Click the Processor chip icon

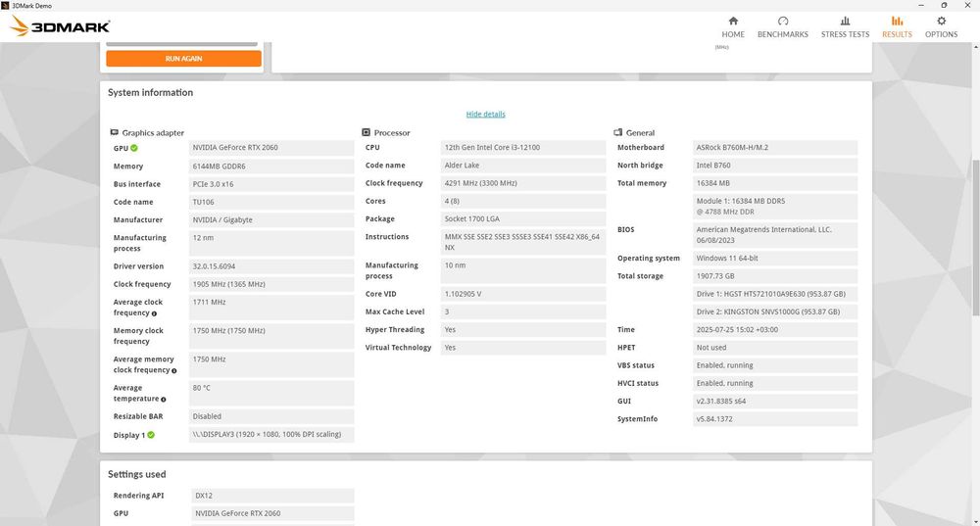367,132
